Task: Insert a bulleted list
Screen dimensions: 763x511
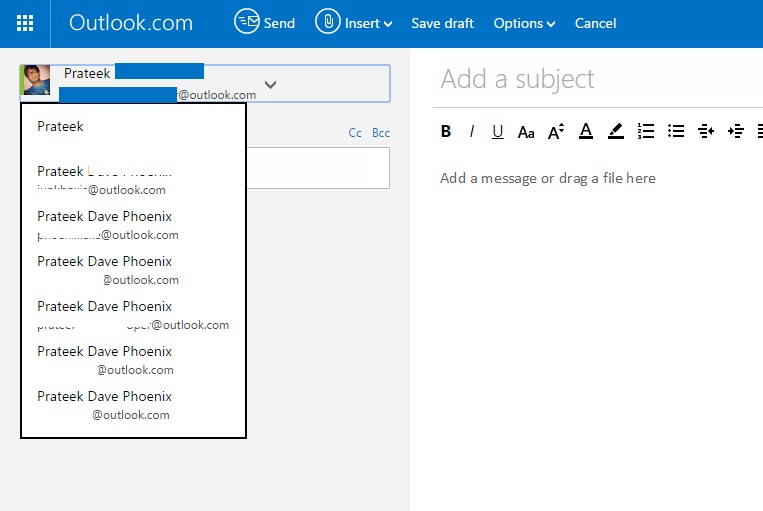Action: click(676, 131)
